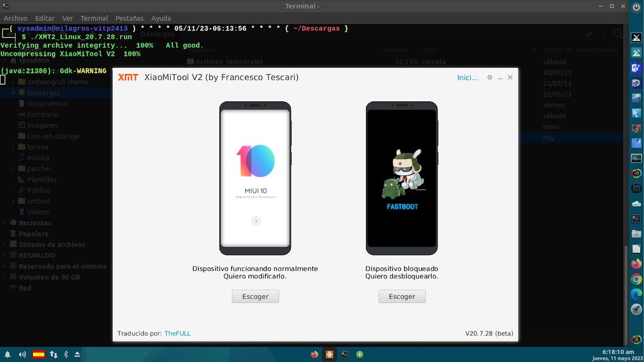644x362 pixels.
Task: Open the cloud icon in right dock
Action: click(636, 203)
